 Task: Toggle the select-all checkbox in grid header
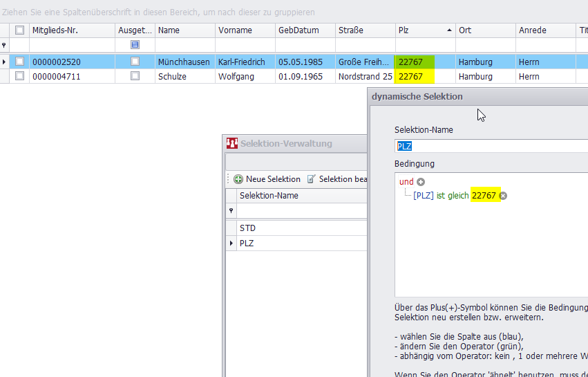[19, 30]
